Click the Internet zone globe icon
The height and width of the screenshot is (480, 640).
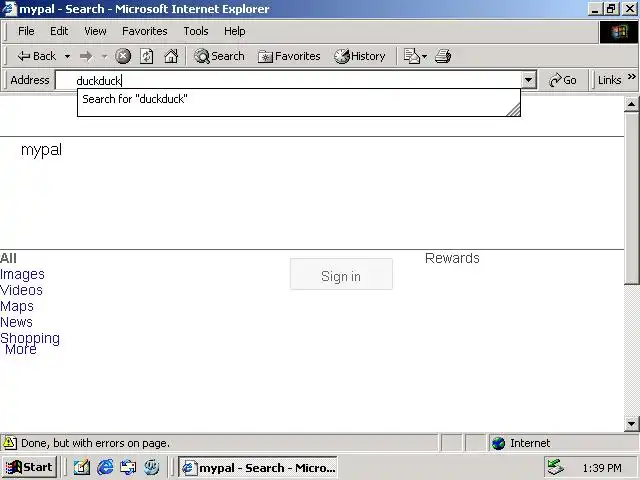pyautogui.click(x=498, y=443)
